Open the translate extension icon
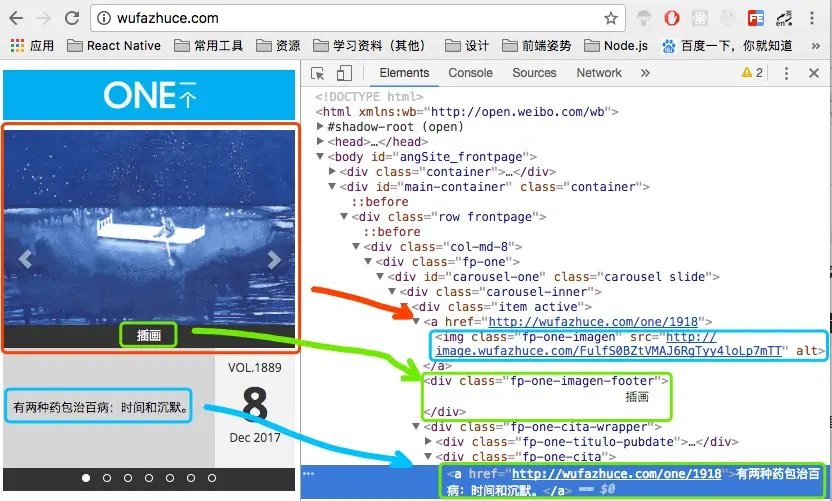 point(784,19)
